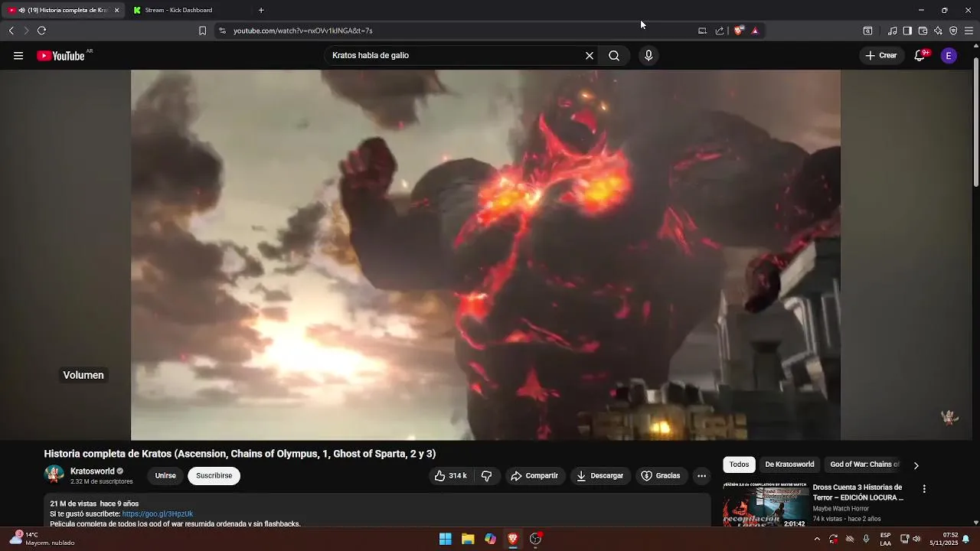Select the De Kratosworld chip

point(789,465)
